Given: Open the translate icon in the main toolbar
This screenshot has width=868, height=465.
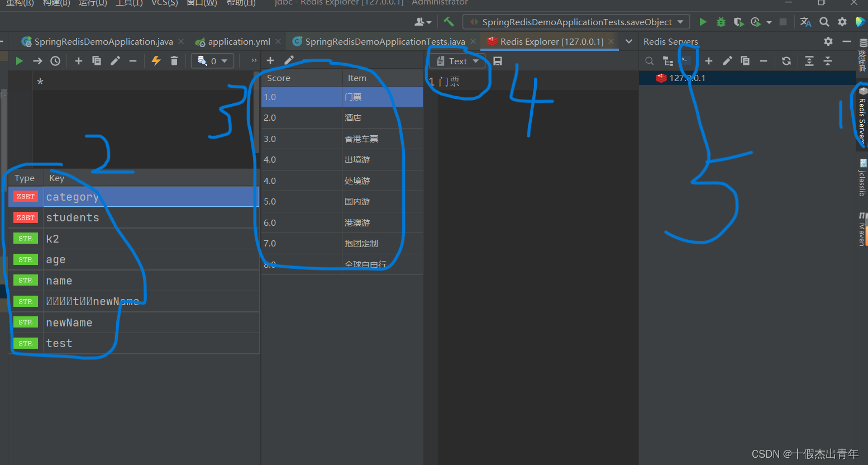Looking at the screenshot, I should click(x=805, y=22).
